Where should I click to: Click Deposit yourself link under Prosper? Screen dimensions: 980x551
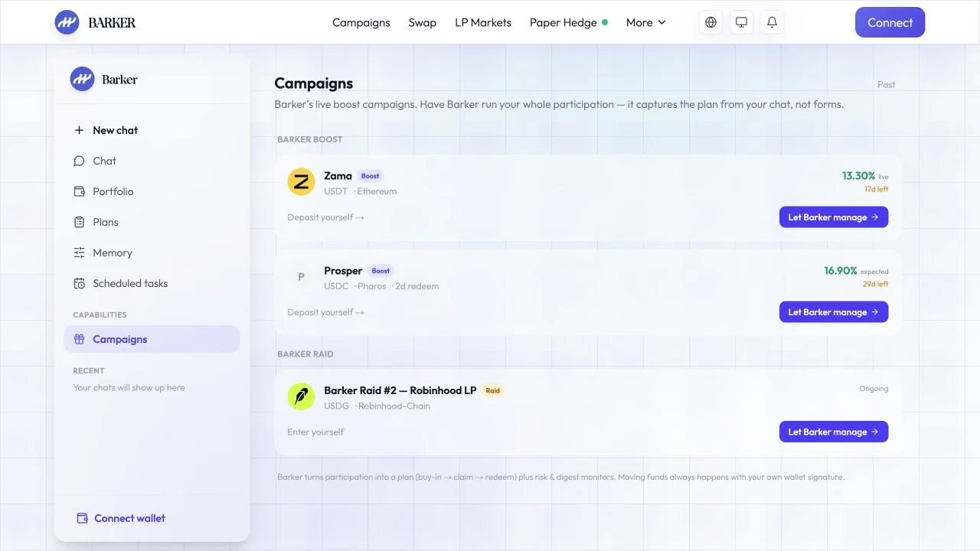[325, 312]
